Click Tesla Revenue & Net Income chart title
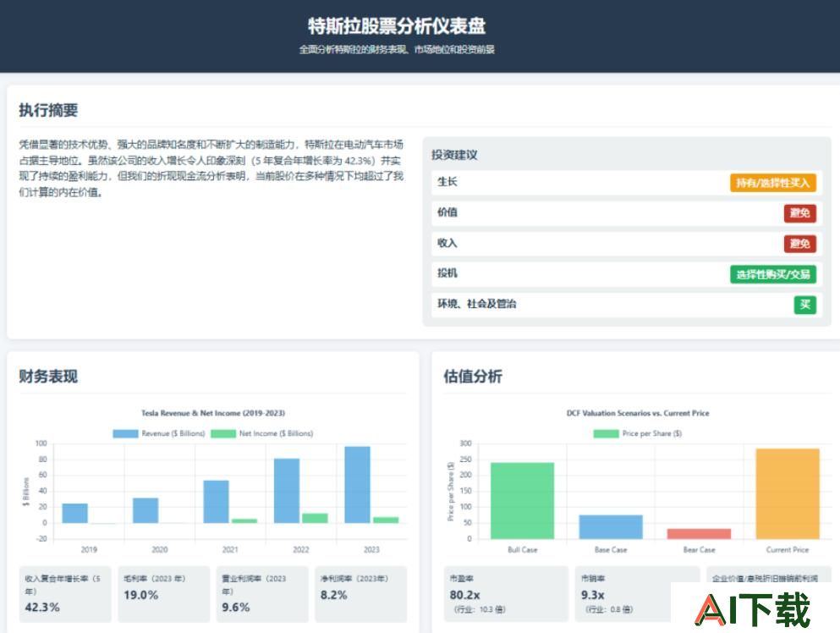The image size is (840, 633). (x=213, y=413)
